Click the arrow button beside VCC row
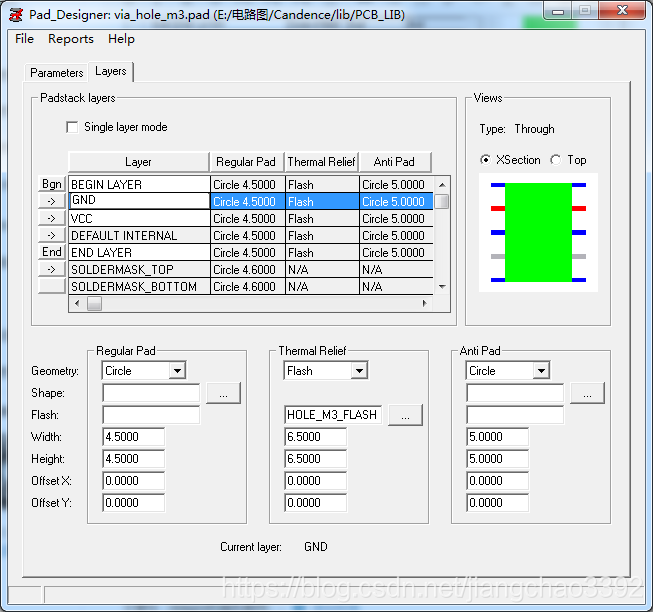 point(51,218)
